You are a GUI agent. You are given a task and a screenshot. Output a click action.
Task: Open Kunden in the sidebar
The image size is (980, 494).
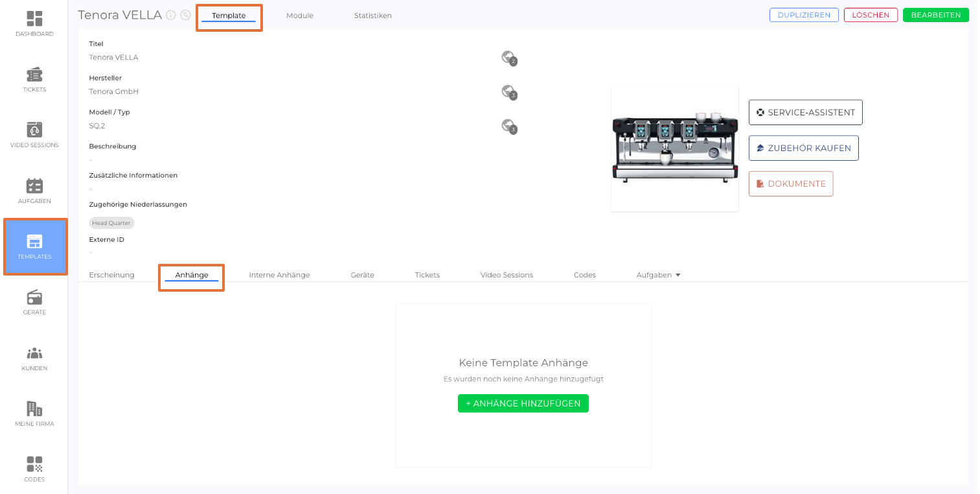point(34,358)
